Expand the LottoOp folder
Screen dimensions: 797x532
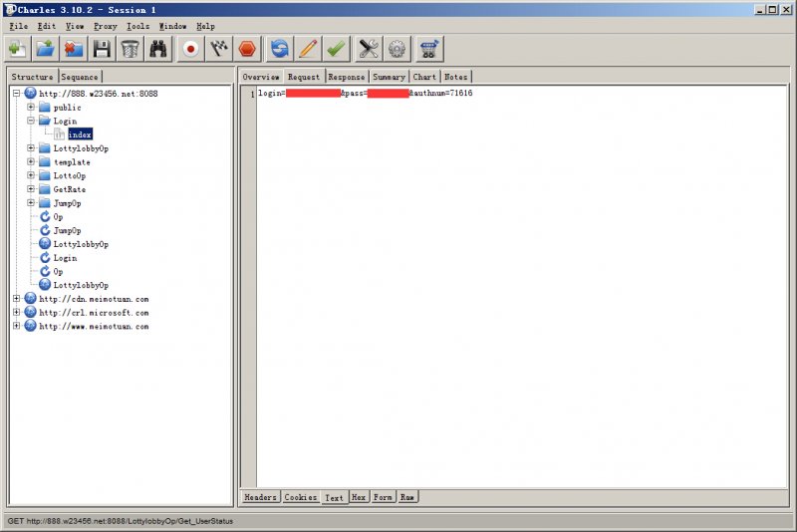[31, 175]
